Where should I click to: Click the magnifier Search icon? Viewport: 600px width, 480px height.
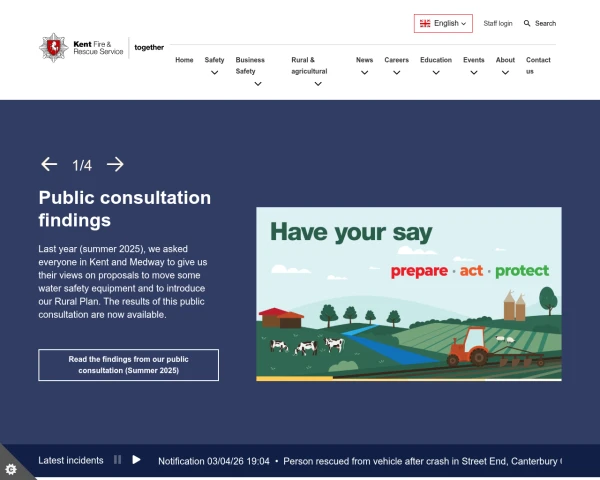tap(527, 23)
